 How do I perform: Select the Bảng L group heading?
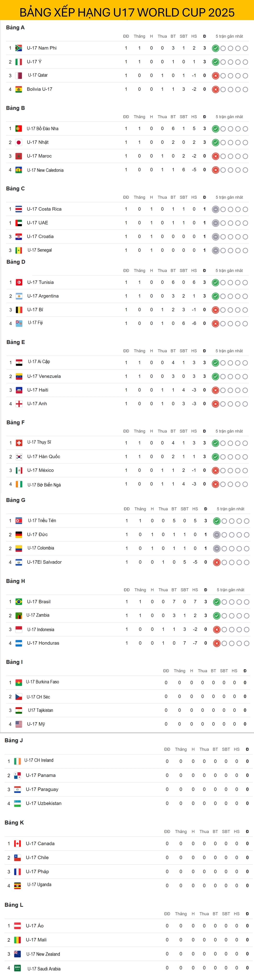(x=14, y=905)
